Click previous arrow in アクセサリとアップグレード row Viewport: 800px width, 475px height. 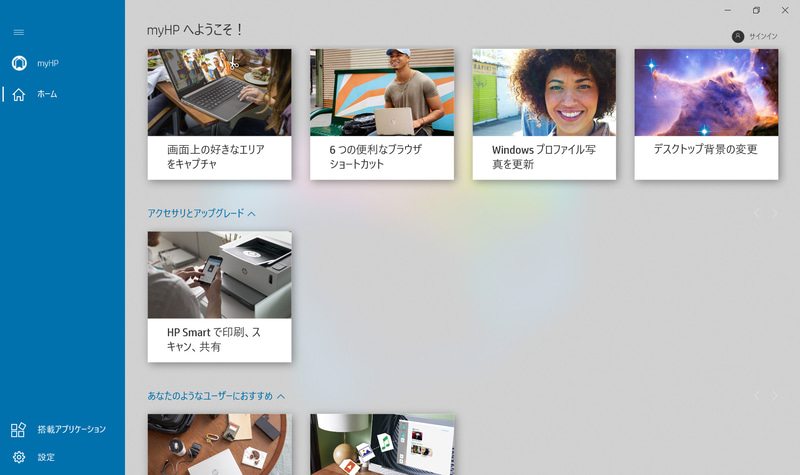coord(757,213)
